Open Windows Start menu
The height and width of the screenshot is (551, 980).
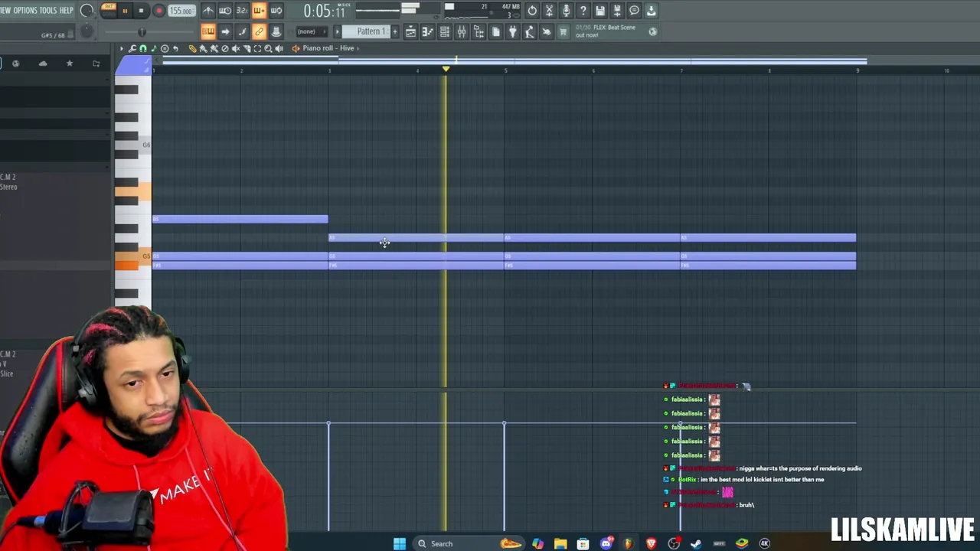click(400, 543)
